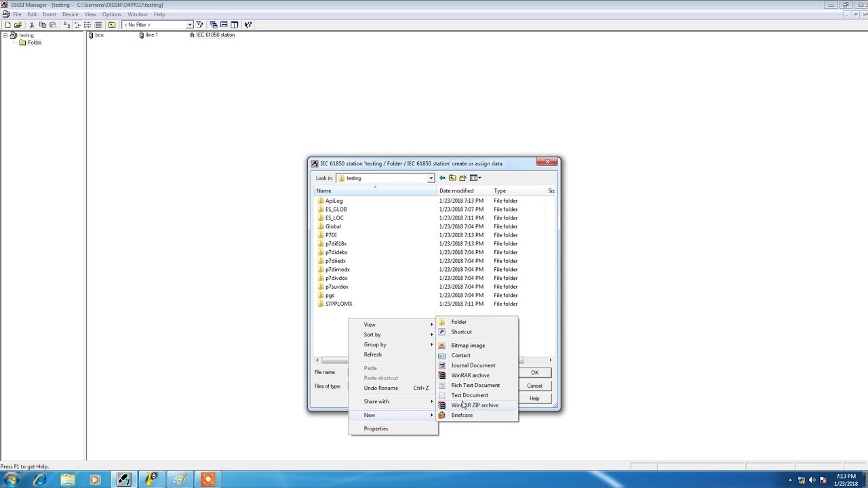Expand the Group by submenu
Viewport: 868px width, 488px height.
(393, 345)
